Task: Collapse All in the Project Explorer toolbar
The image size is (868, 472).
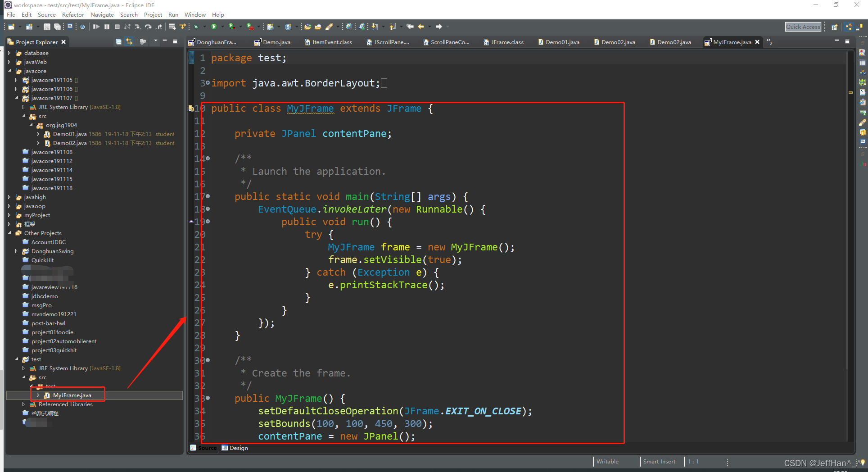Action: pos(118,41)
